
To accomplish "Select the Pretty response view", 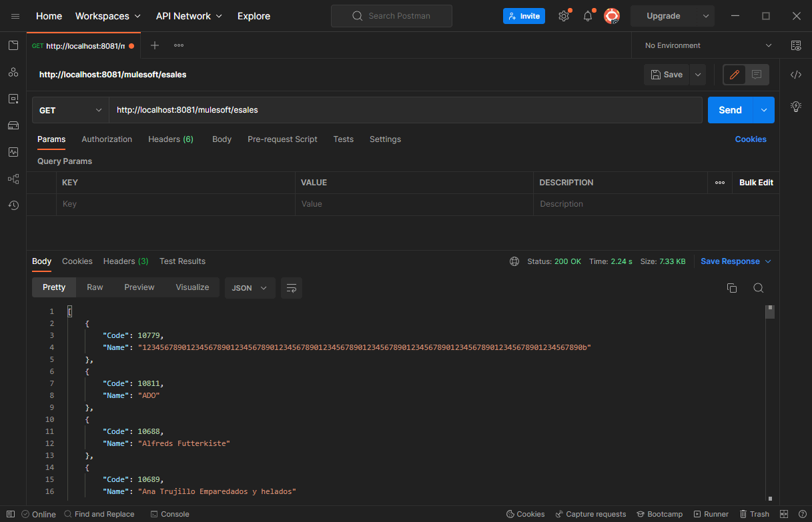I will coord(54,287).
